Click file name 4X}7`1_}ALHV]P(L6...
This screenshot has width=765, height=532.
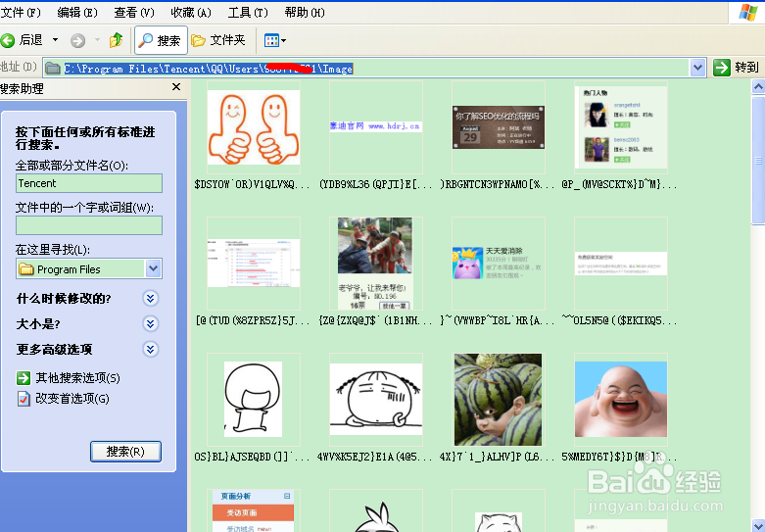click(498, 457)
